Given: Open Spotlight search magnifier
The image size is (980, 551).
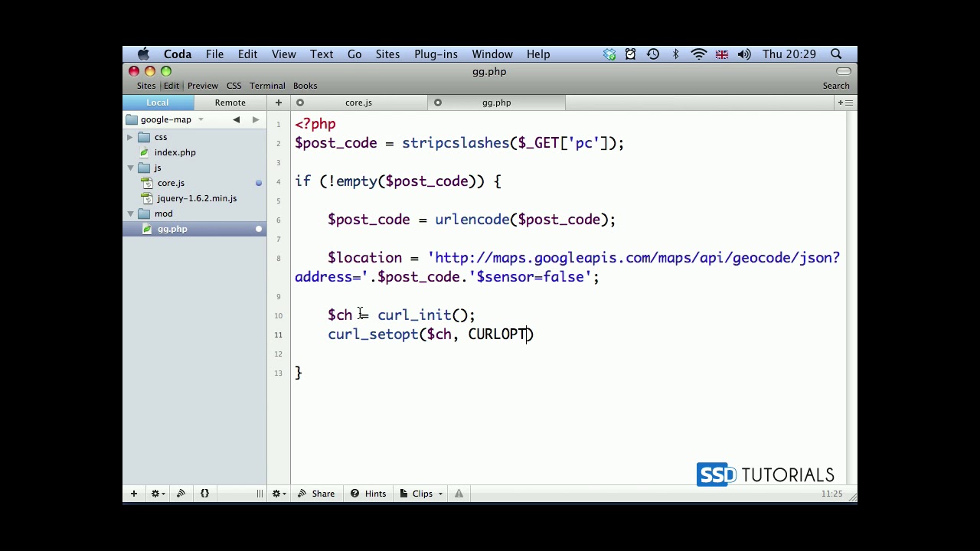Looking at the screenshot, I should [x=836, y=54].
